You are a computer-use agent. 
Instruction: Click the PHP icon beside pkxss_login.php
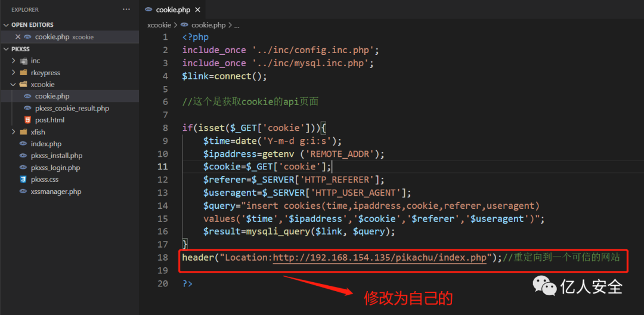(23, 168)
